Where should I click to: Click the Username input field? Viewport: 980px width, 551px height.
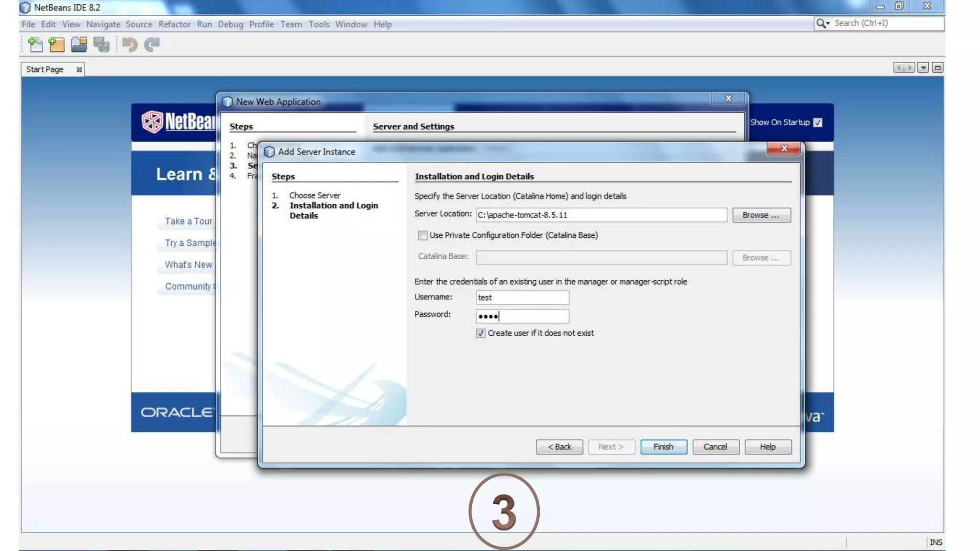coord(522,298)
